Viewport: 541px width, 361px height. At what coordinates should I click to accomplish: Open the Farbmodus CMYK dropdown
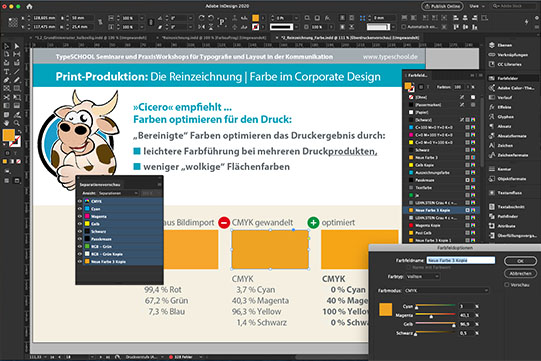[x=447, y=291]
